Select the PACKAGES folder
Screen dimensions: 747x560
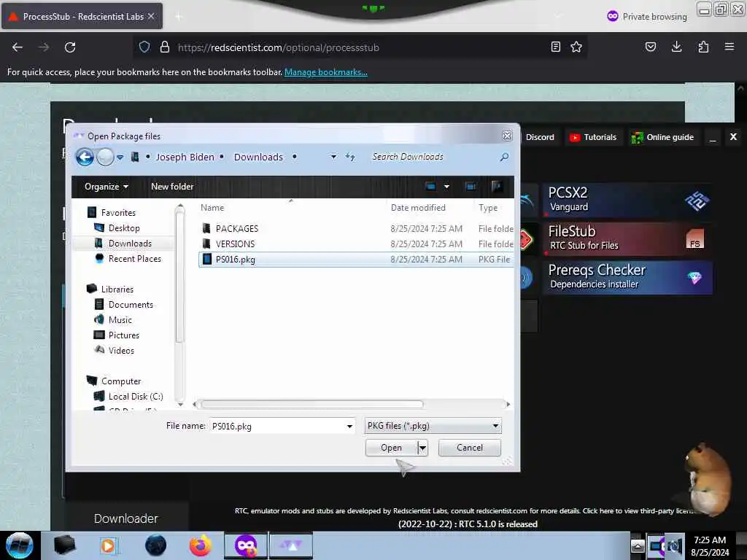[237, 228]
